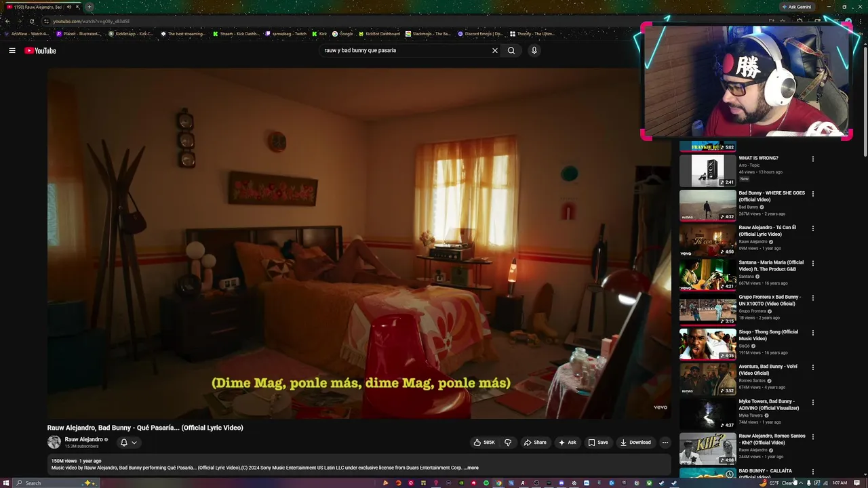
Task: Open Google bookmark
Action: point(342,33)
